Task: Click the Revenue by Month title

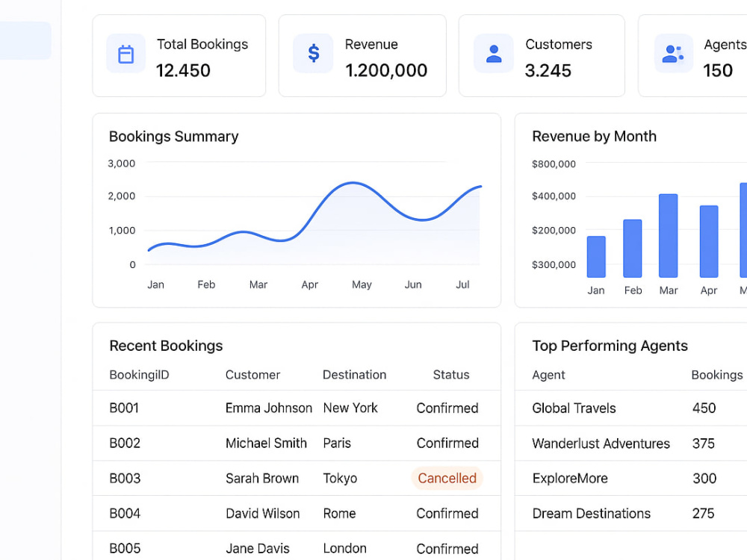Action: point(594,136)
